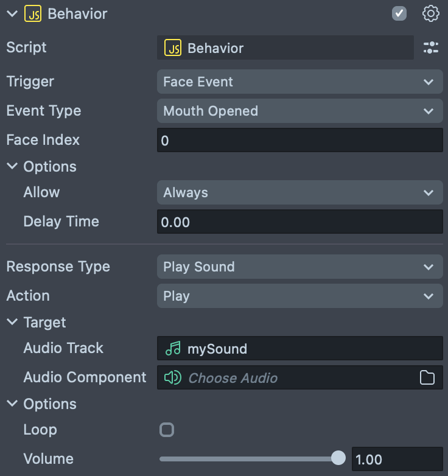Collapse the trigger Options section above Allow

pos(12,167)
